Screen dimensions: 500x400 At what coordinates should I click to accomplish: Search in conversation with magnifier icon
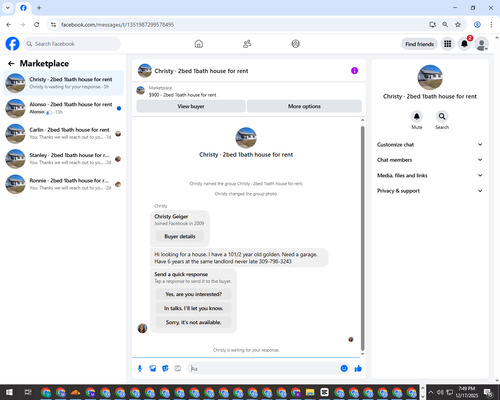[442, 116]
